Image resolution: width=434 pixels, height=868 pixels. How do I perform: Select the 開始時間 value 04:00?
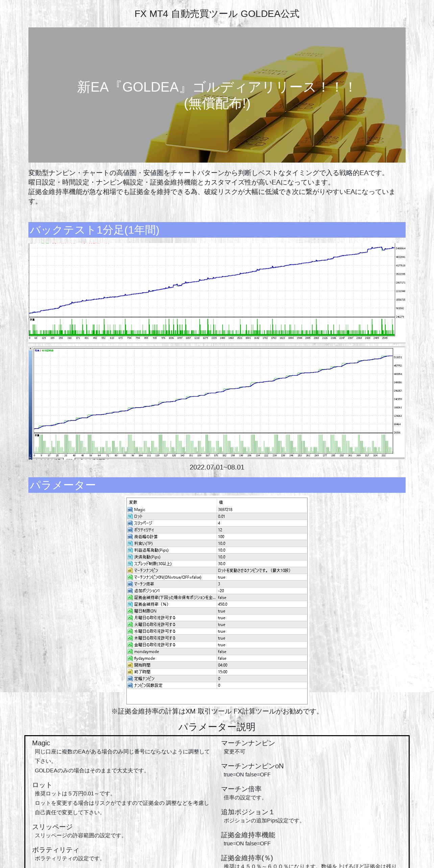223,665
